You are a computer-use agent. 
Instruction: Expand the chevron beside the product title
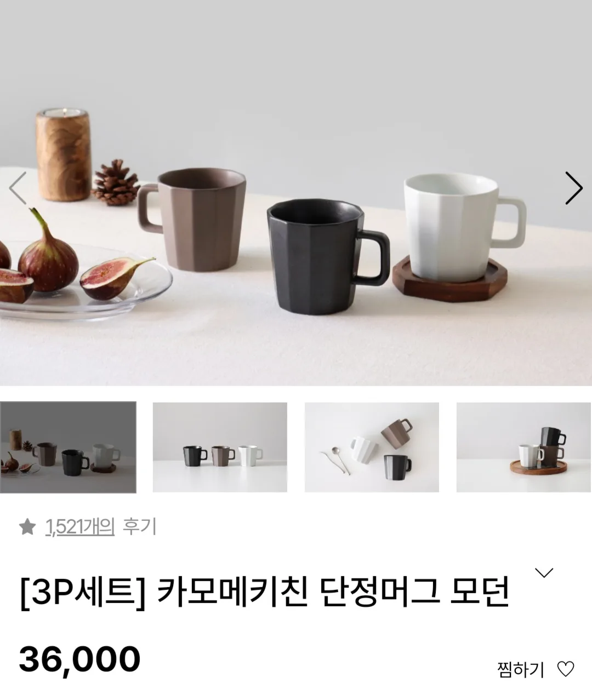coord(544,573)
